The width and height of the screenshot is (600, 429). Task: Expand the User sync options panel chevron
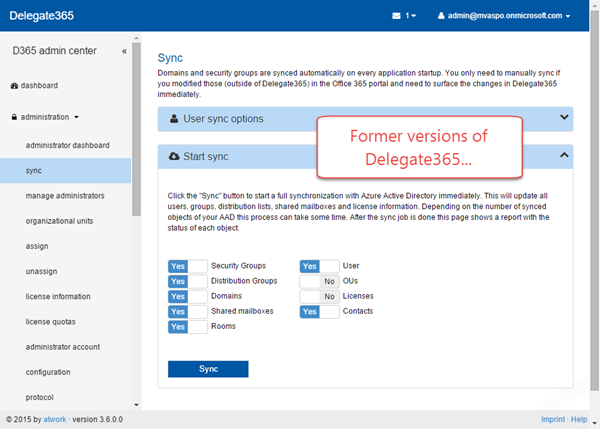point(564,118)
